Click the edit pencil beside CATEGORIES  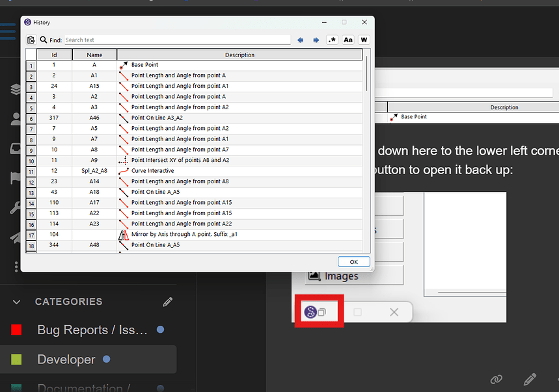pyautogui.click(x=168, y=302)
